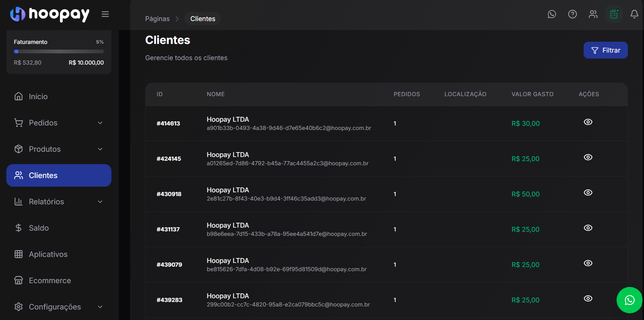Click the LOCALIZAÇÃO column header

(465, 94)
